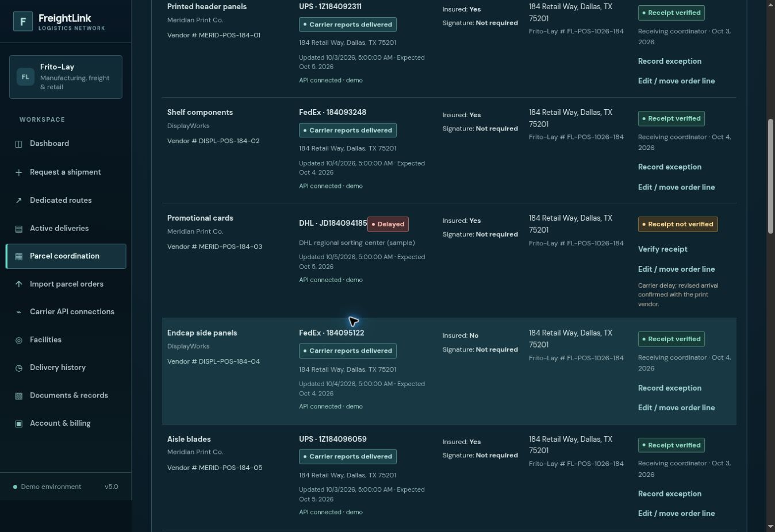Open Active deliveries in the sidebar

coord(66,229)
